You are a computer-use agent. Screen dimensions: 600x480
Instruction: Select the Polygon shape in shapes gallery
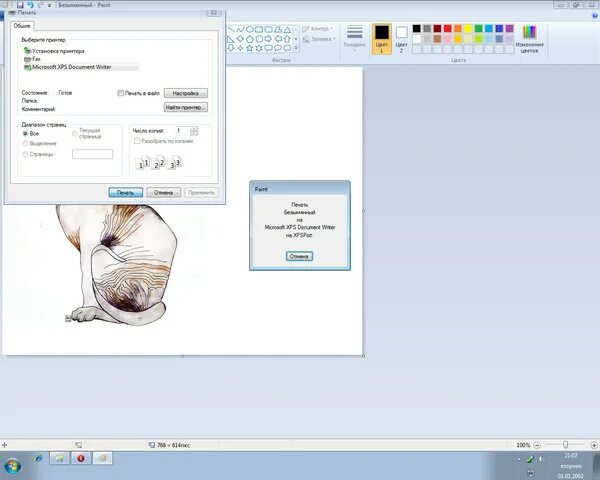click(x=278, y=29)
